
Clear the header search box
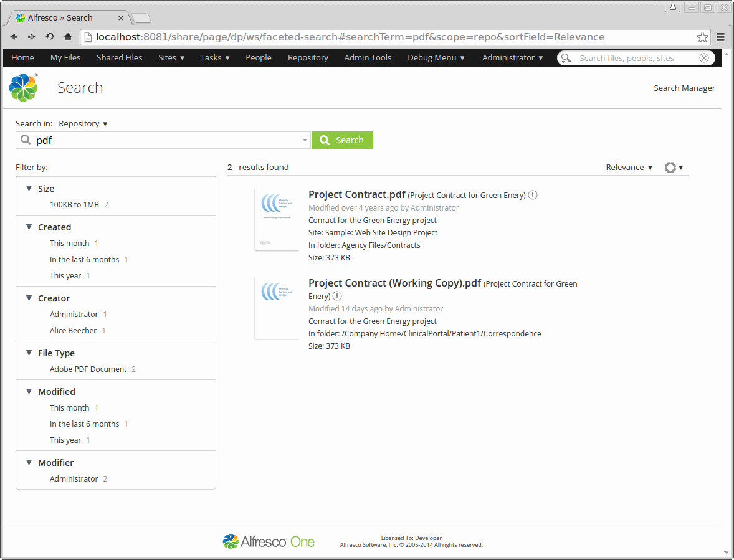pyautogui.click(x=704, y=58)
